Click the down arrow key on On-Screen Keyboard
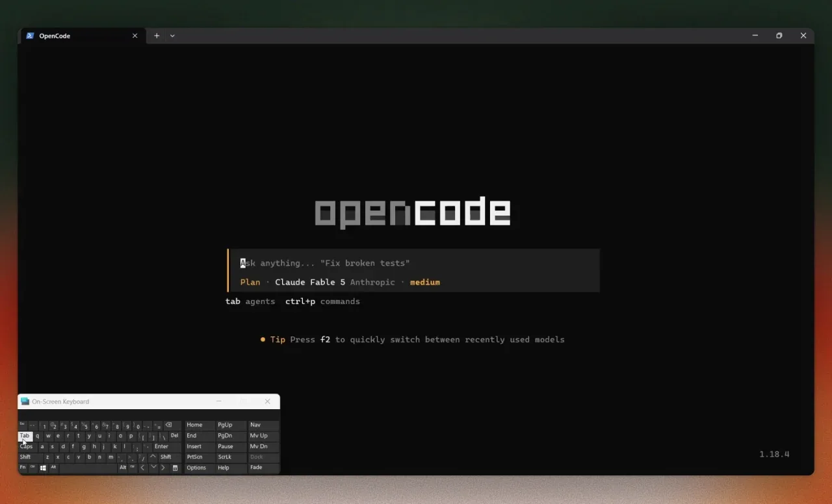Image resolution: width=832 pixels, height=504 pixels. point(153,468)
